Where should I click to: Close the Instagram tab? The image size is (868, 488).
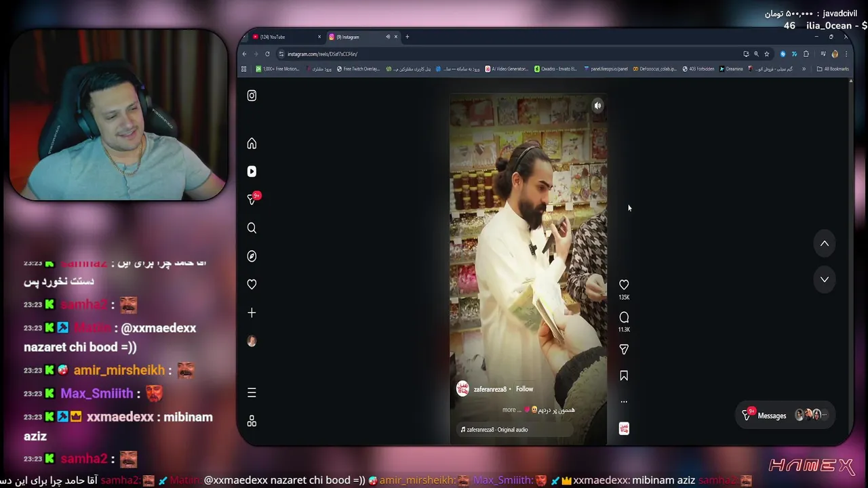pos(397,37)
